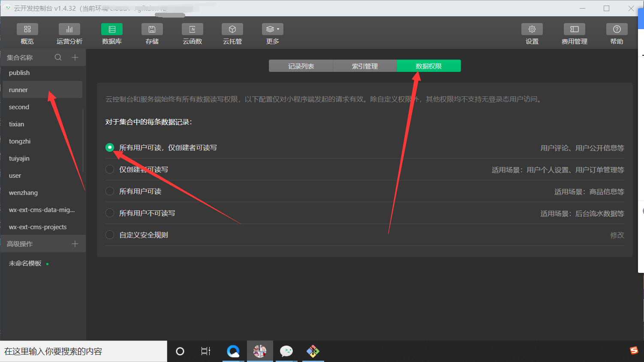Add a 高级操作 template with plus icon
The image size is (644, 362).
pyautogui.click(x=75, y=244)
